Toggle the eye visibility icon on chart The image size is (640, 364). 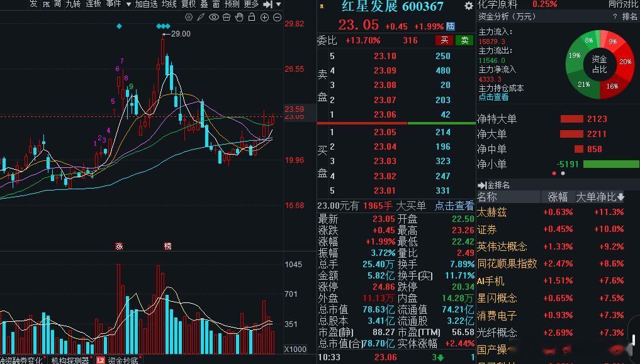click(214, 17)
